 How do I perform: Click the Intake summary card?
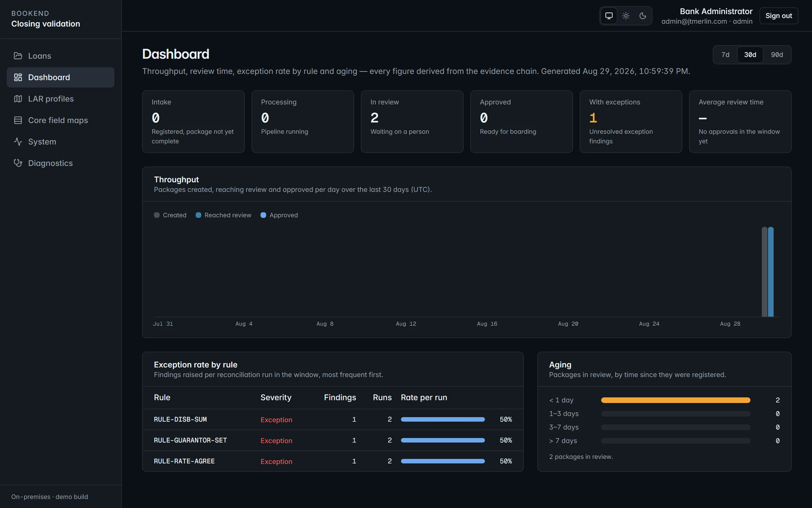tap(193, 122)
